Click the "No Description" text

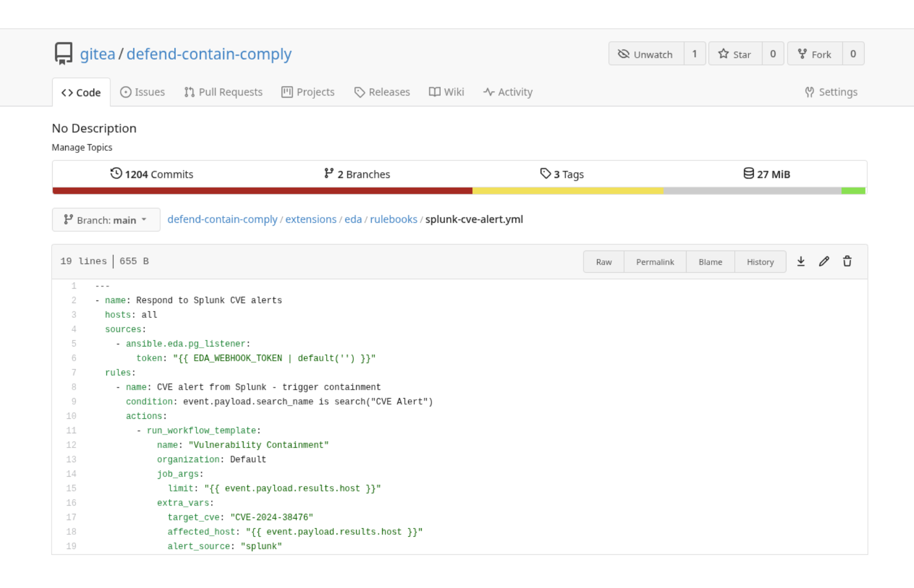[94, 129]
